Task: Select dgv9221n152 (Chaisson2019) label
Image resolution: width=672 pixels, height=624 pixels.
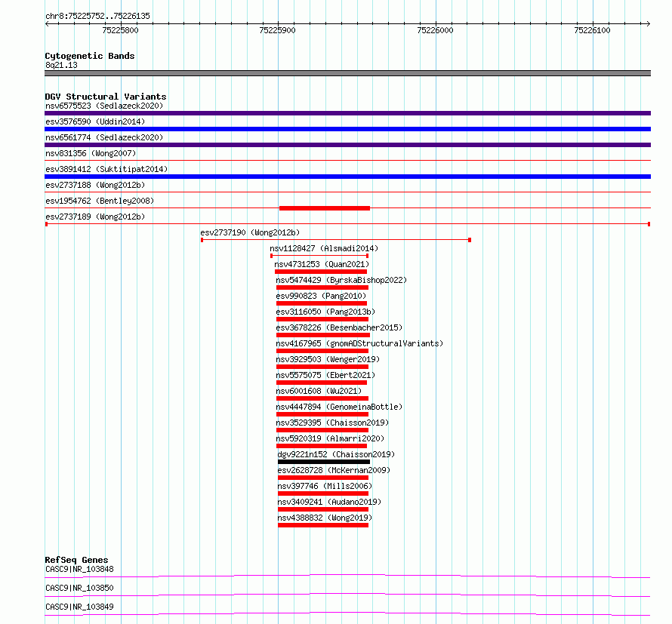Action: pyautogui.click(x=336, y=454)
